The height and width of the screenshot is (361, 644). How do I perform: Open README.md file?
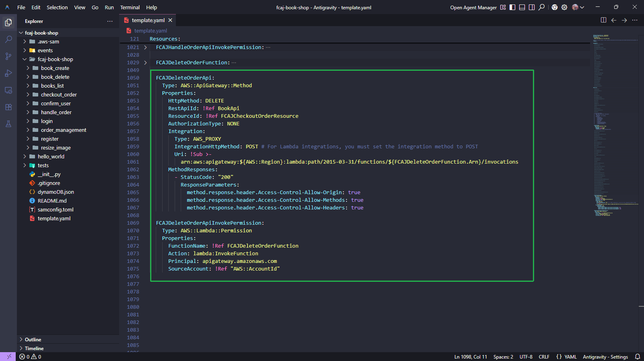[68, 201]
